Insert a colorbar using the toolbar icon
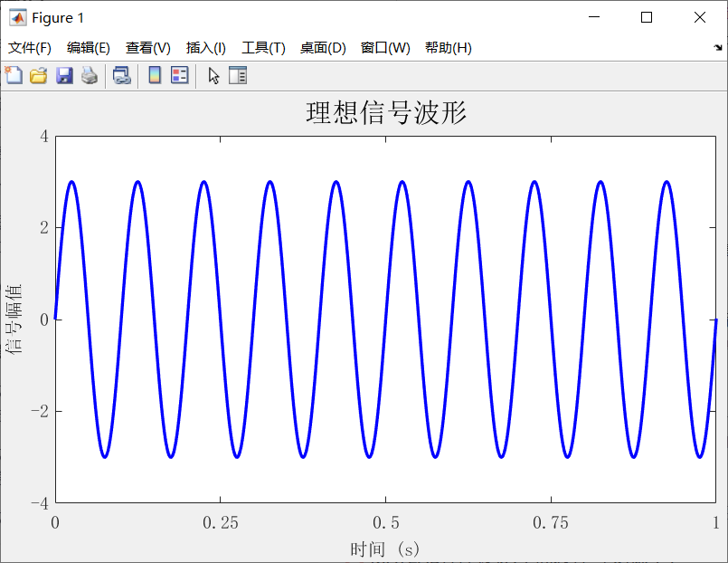 (x=155, y=75)
